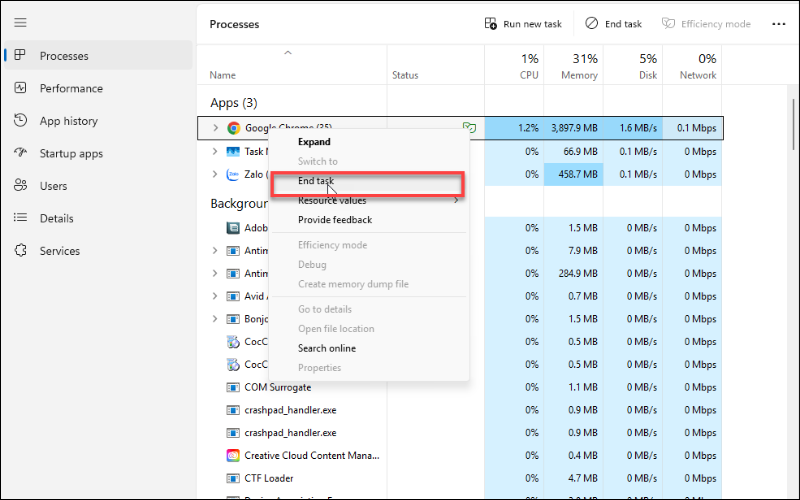800x500 pixels.
Task: Expand the Google Chrome process group
Action: [215, 128]
